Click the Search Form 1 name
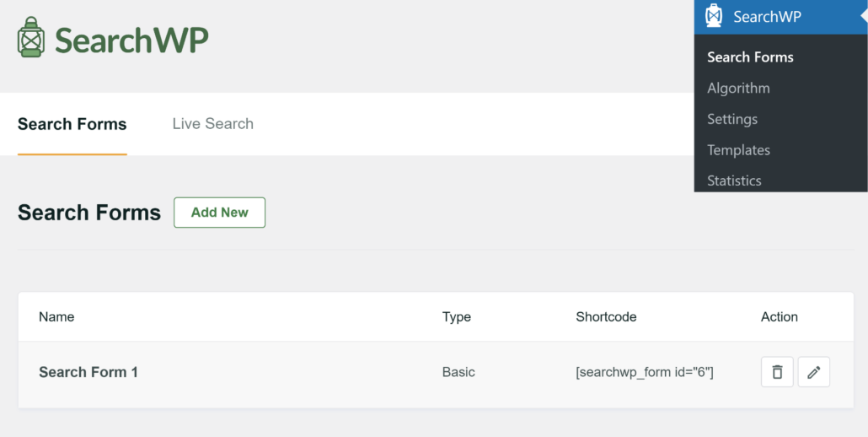Image resolution: width=868 pixels, height=437 pixels. tap(88, 372)
